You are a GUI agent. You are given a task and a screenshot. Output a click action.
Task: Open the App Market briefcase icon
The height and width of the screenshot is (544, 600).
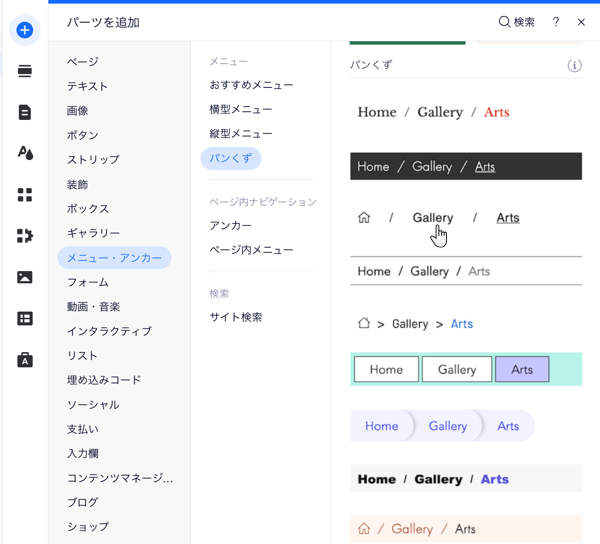pos(25,360)
